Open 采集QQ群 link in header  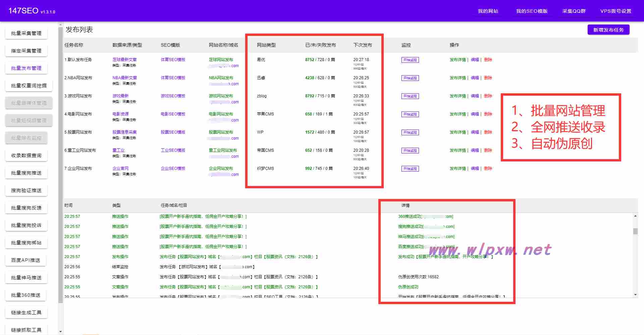tap(574, 11)
